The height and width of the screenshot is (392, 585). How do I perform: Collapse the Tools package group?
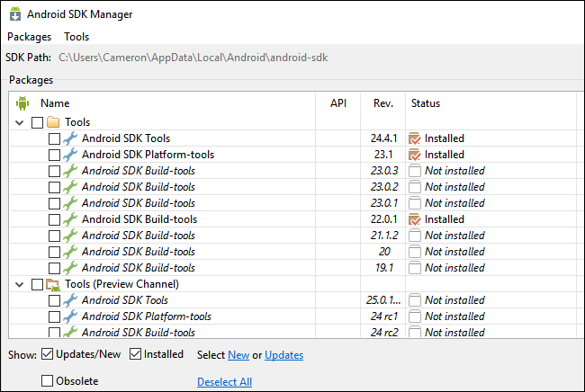click(x=20, y=122)
